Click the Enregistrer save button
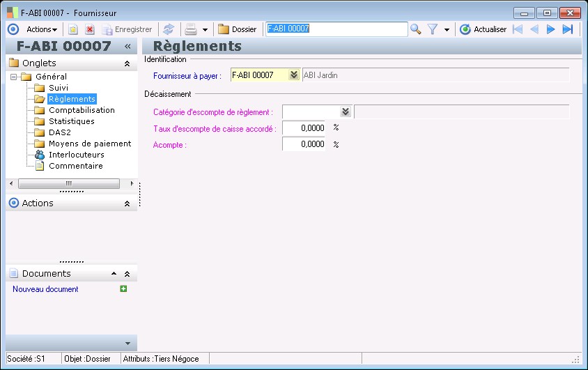This screenshot has width=588, height=370. tap(127, 29)
